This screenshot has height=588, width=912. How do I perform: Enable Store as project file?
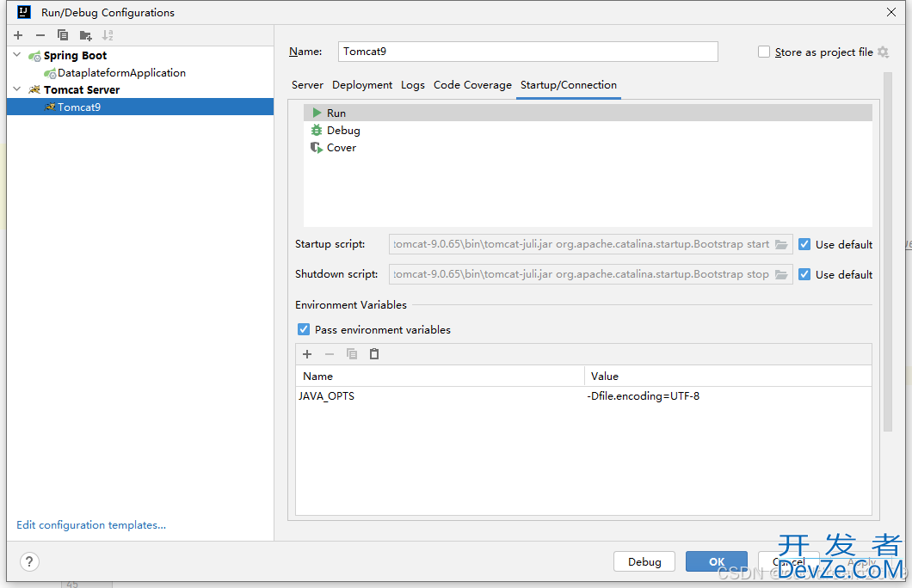(764, 52)
